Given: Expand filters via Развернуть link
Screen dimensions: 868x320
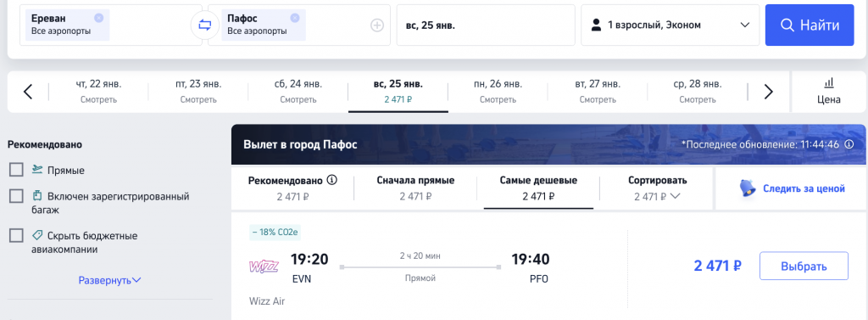Looking at the screenshot, I should pos(109,281).
